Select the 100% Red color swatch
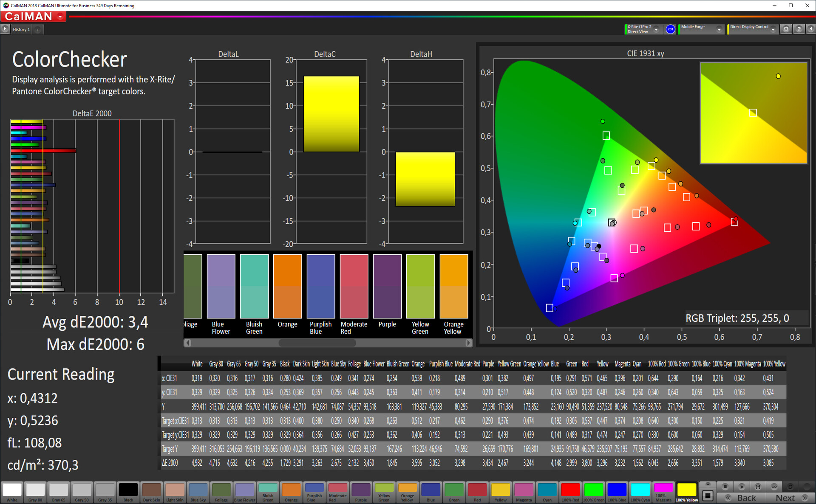816x504 pixels. [x=570, y=492]
